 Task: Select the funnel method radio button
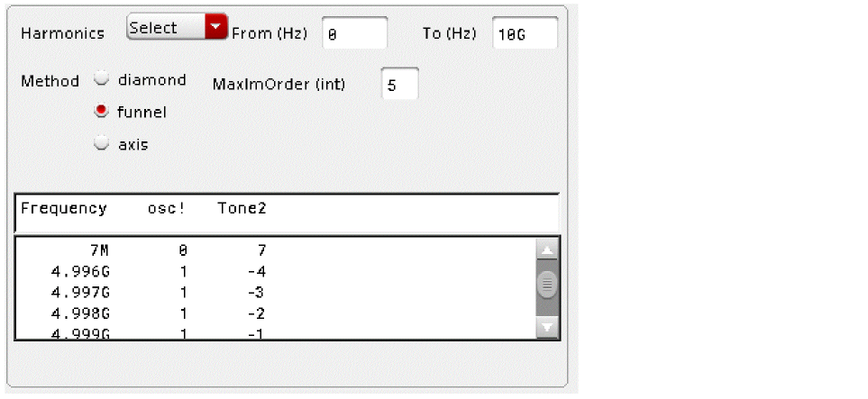click(x=103, y=112)
